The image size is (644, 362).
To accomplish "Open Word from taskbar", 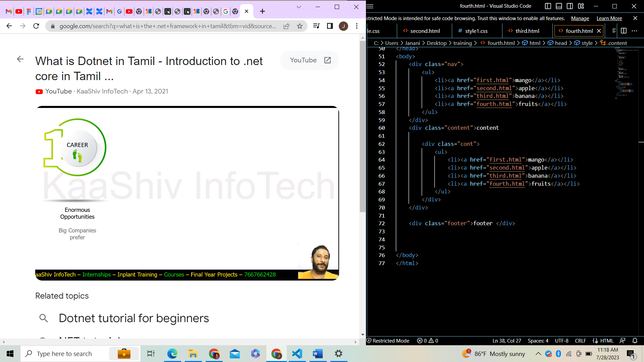I will coord(318,354).
